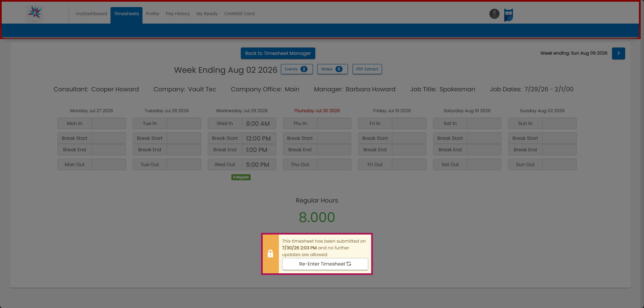644x308 pixels.
Task: Click Wednesday Break End 1:00 PM field
Action: (x=259, y=150)
